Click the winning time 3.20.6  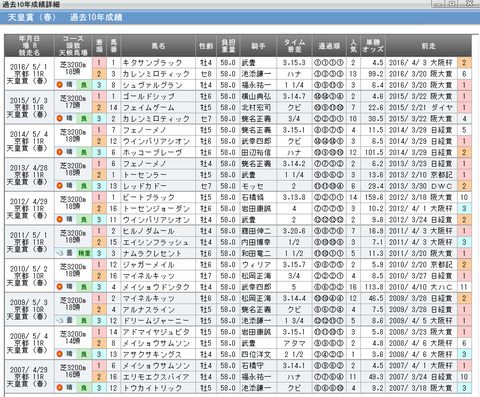[294, 231]
